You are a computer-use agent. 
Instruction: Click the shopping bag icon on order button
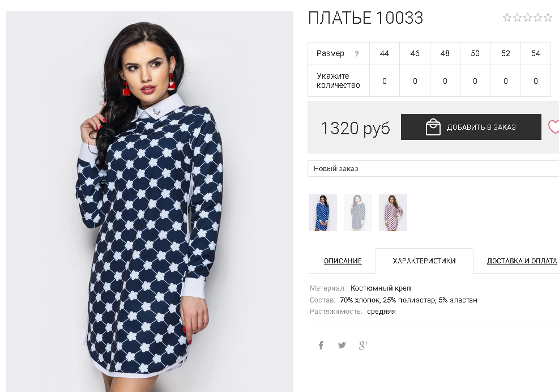point(433,127)
